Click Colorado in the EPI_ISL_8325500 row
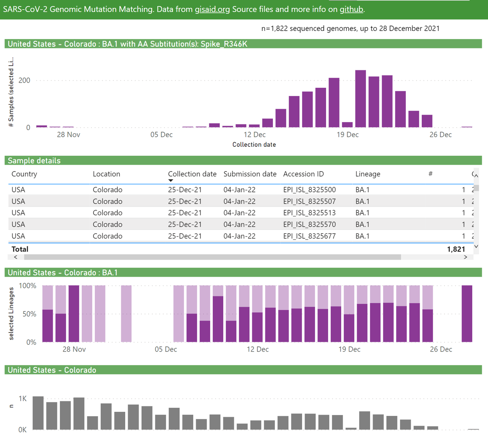 pos(107,190)
